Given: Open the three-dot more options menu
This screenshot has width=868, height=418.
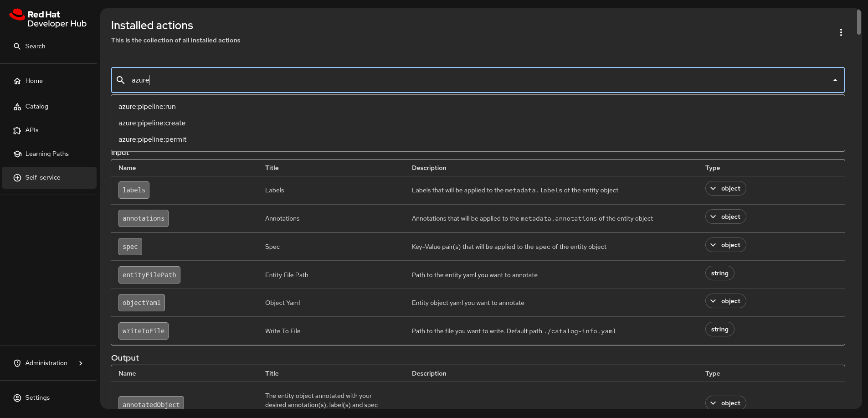Looking at the screenshot, I should [841, 32].
